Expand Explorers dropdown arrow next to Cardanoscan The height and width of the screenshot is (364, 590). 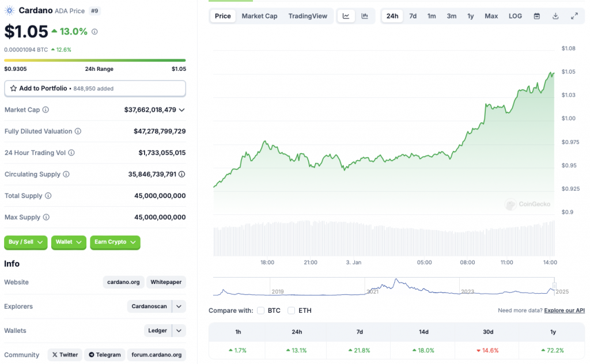179,306
